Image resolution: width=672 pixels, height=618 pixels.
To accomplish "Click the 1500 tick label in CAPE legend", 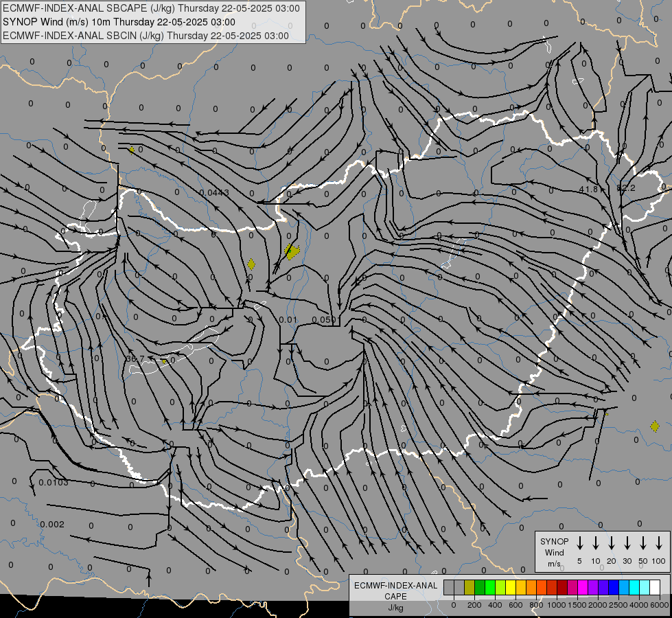I will pyautogui.click(x=577, y=605).
